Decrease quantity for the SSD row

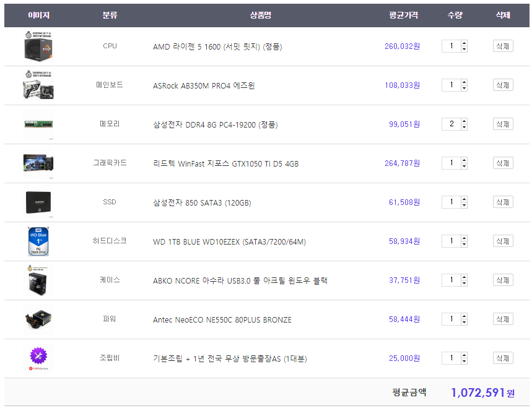[464, 205]
